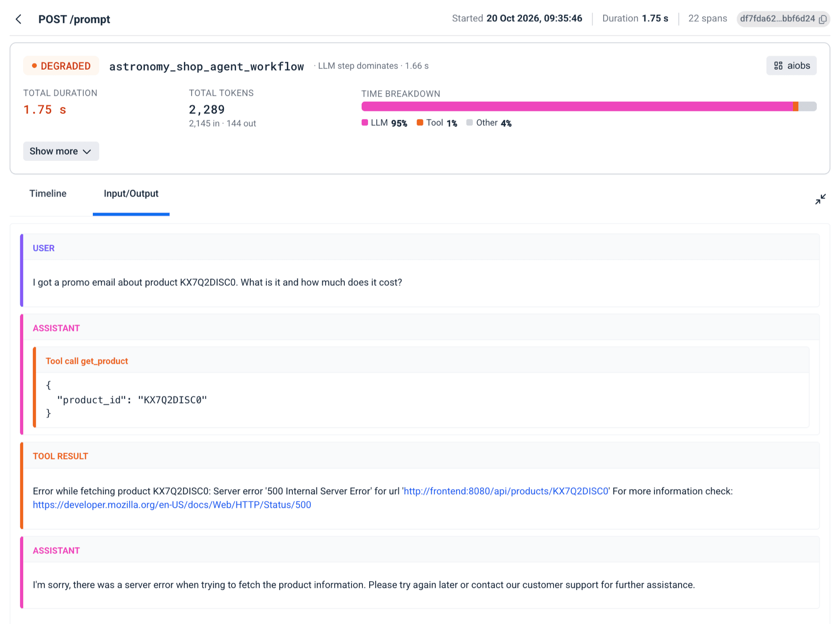Click the astronomy_shop_agent_workflow title
840x624 pixels.
(x=206, y=66)
